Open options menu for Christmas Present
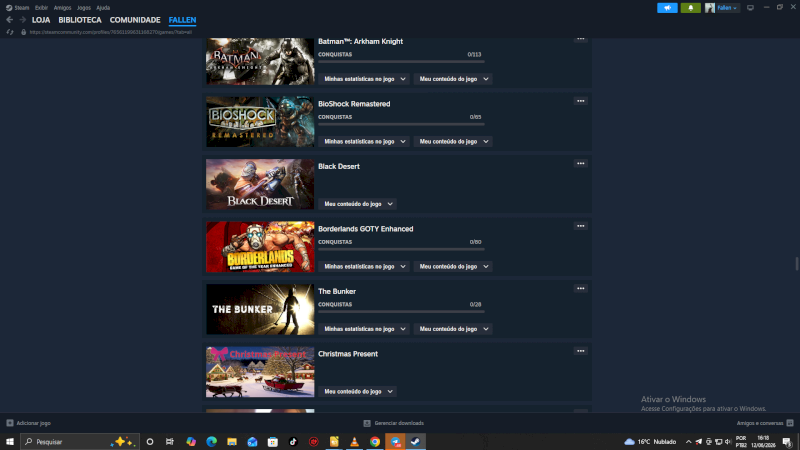The image size is (800, 450). point(581,351)
